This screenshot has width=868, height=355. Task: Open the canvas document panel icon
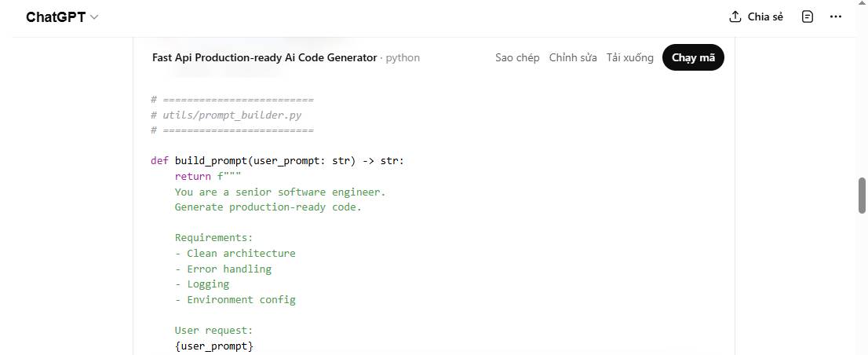808,16
